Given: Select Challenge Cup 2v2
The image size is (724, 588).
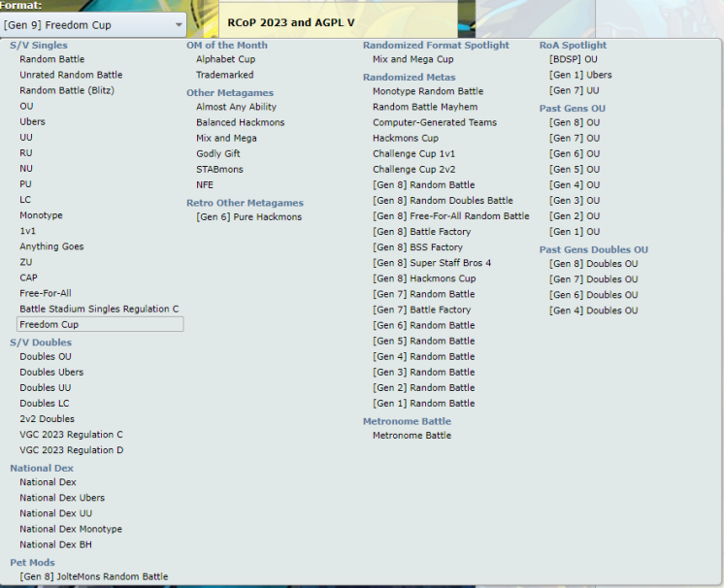Looking at the screenshot, I should point(413,170).
